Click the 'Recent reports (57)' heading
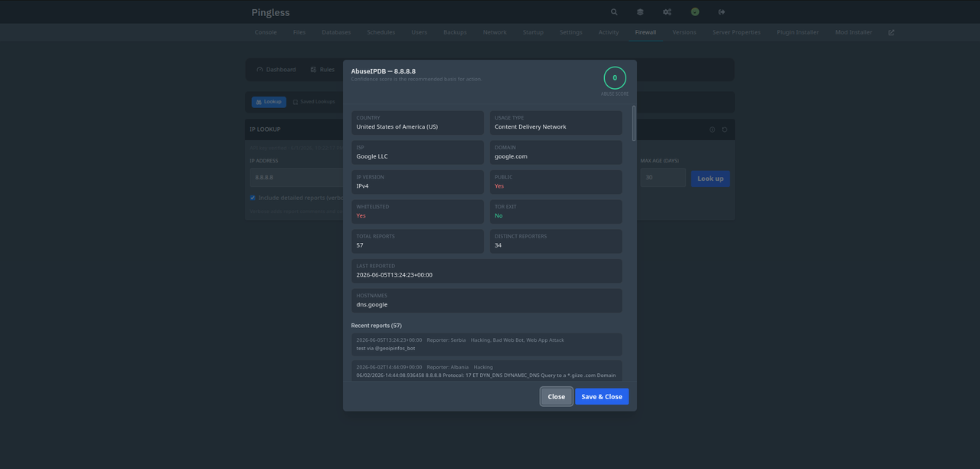 (x=376, y=326)
